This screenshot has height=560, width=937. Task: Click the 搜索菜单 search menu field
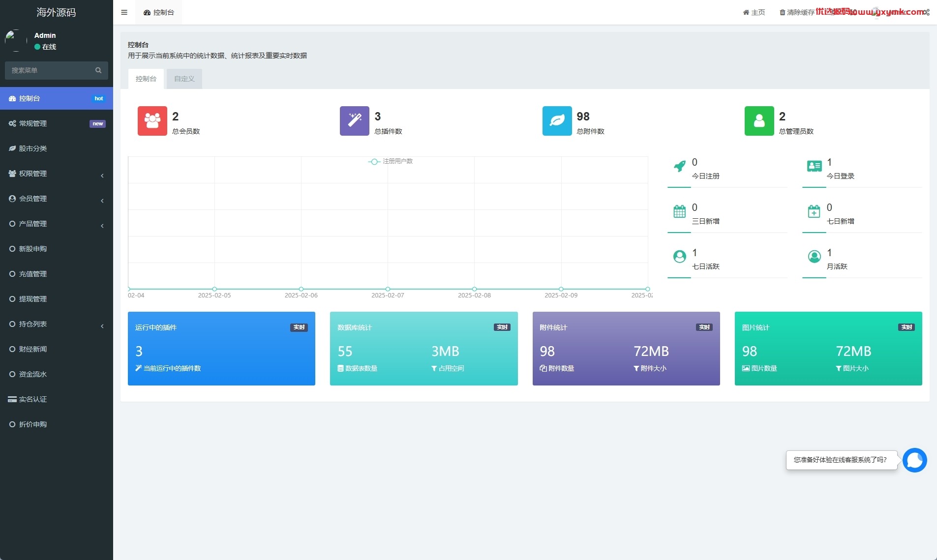click(56, 70)
